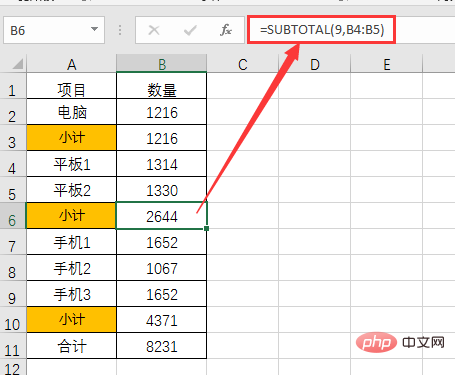Cancel formula entry with the X icon
Screen dimensions: 455x375
point(154,30)
